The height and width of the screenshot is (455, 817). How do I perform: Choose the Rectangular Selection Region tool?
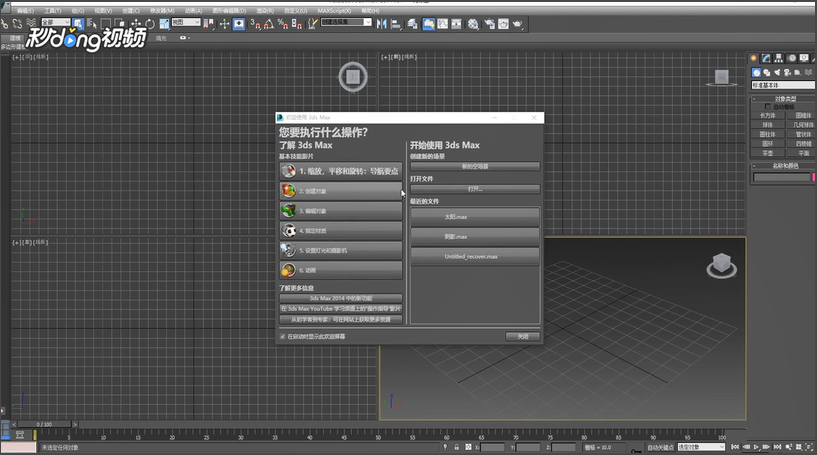[105, 23]
